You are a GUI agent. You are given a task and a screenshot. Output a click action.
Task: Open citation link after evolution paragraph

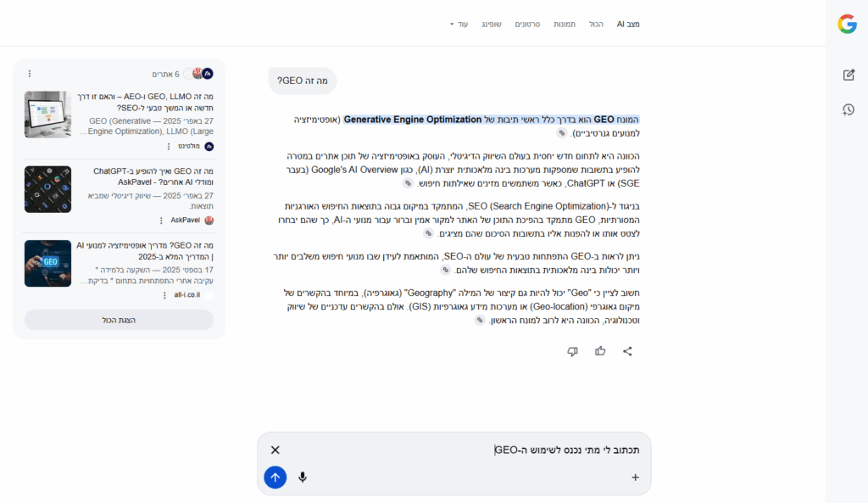(x=446, y=270)
